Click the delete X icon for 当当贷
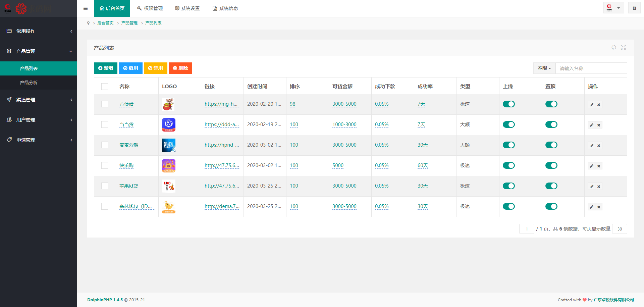 [599, 125]
